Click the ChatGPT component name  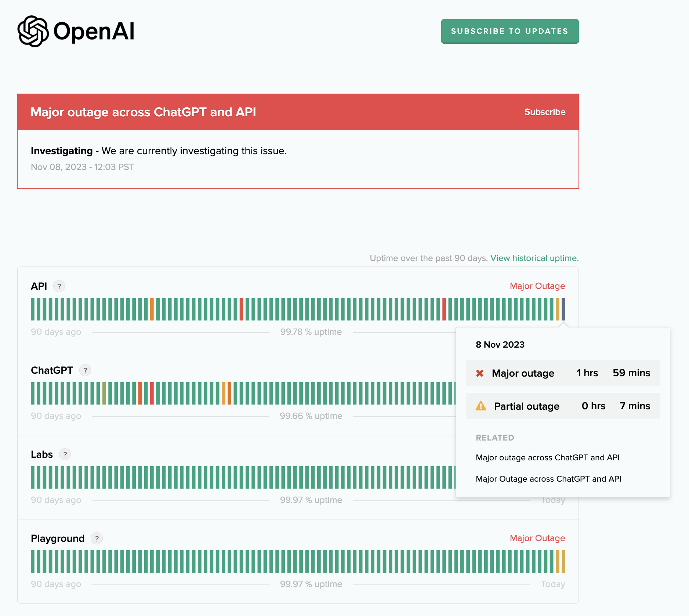tap(52, 370)
